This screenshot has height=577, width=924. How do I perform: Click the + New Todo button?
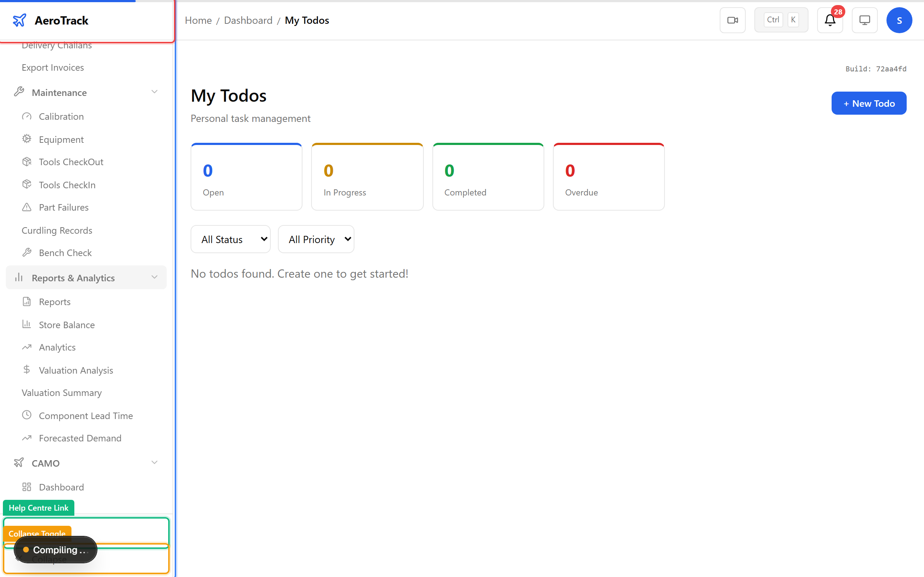pos(869,103)
